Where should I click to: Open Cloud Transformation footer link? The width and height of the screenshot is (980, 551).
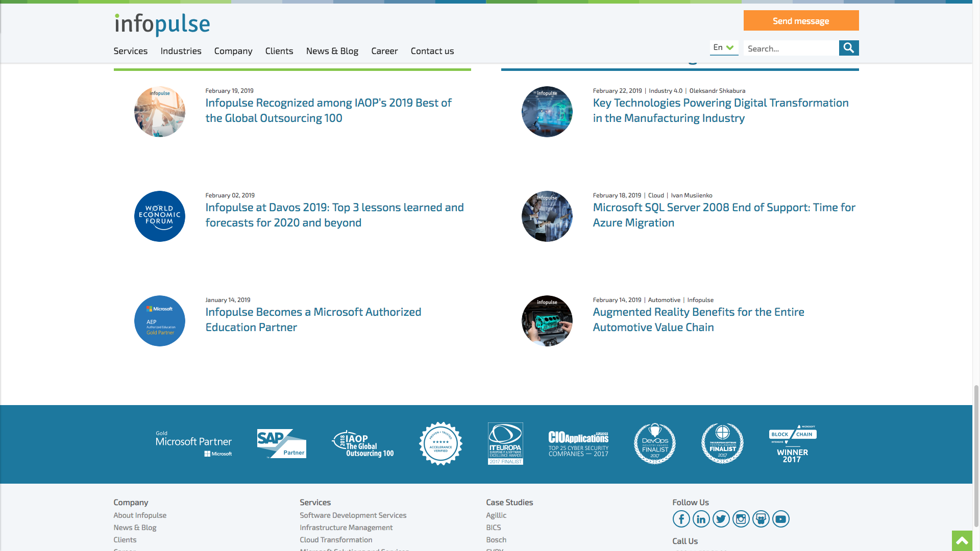coord(336,540)
